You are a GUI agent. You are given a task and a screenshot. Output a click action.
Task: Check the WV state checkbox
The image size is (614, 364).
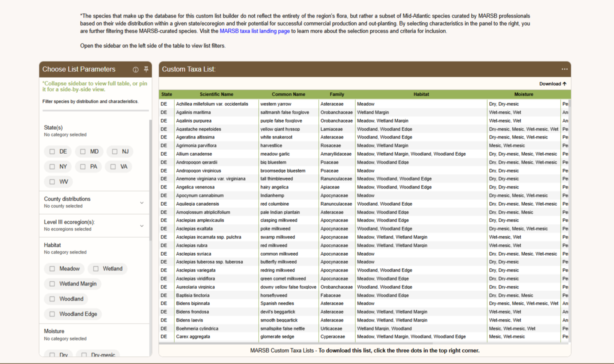pyautogui.click(x=52, y=182)
